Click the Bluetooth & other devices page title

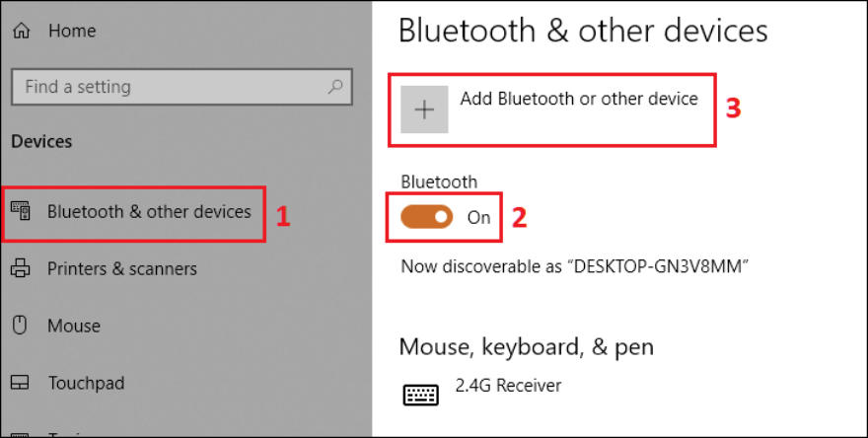[582, 31]
